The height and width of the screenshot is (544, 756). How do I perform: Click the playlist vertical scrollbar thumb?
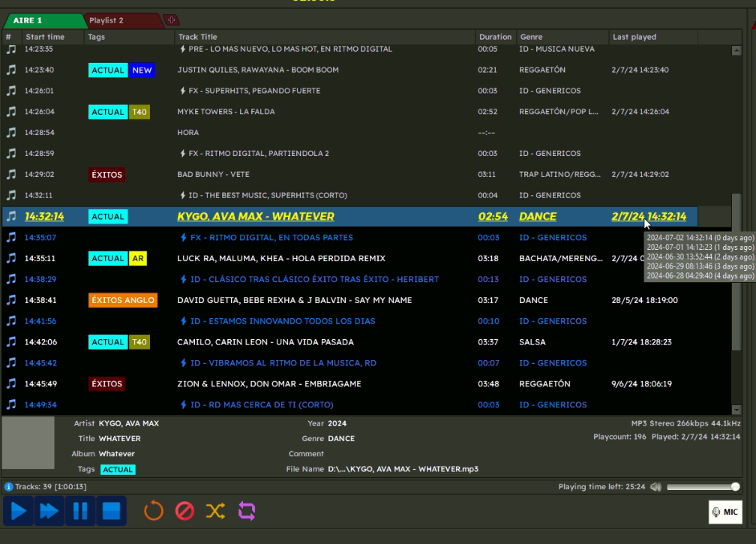(x=736, y=272)
